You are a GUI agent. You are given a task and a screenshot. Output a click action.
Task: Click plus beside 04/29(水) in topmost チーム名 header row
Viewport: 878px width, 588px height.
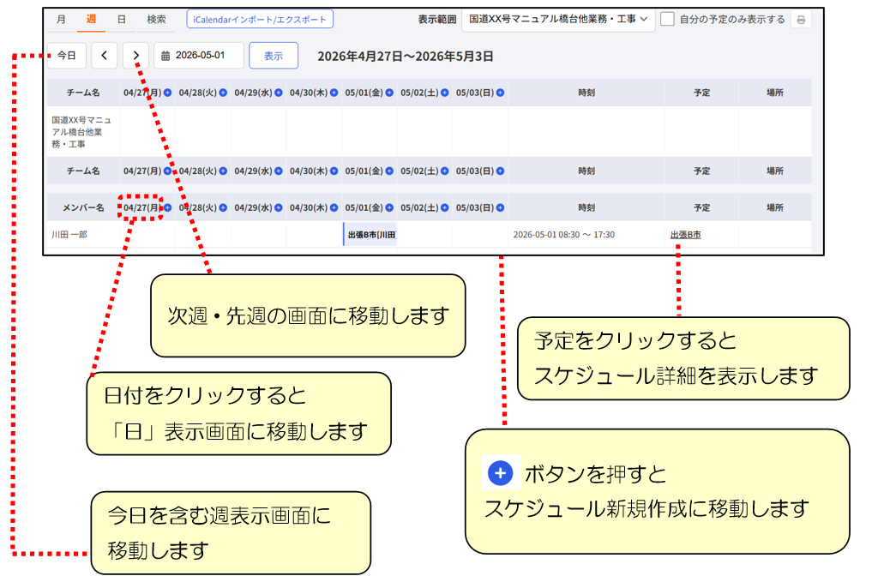click(x=279, y=93)
